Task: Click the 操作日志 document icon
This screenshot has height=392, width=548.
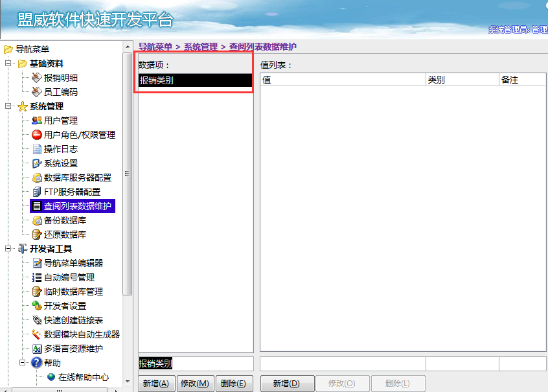Action: click(37, 149)
